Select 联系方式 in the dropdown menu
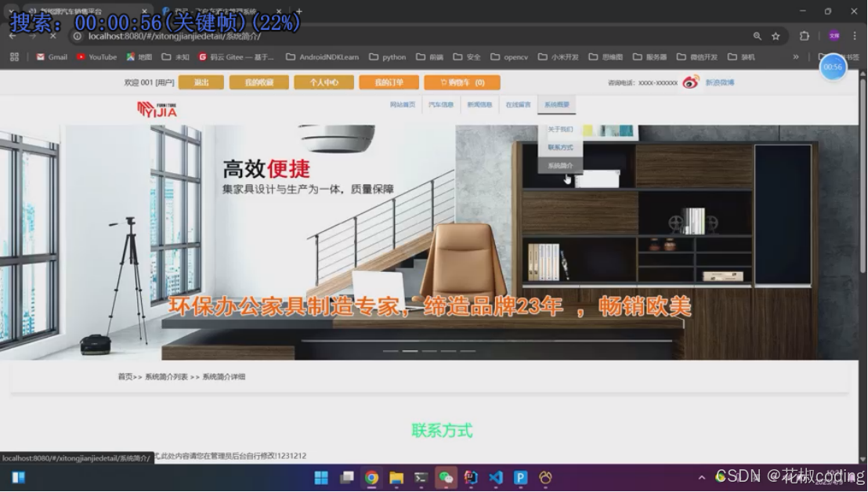This screenshot has width=868, height=492. click(560, 148)
